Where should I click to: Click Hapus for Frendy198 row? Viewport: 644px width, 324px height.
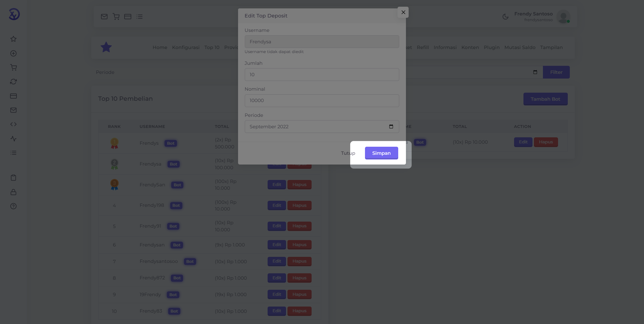coord(299,205)
